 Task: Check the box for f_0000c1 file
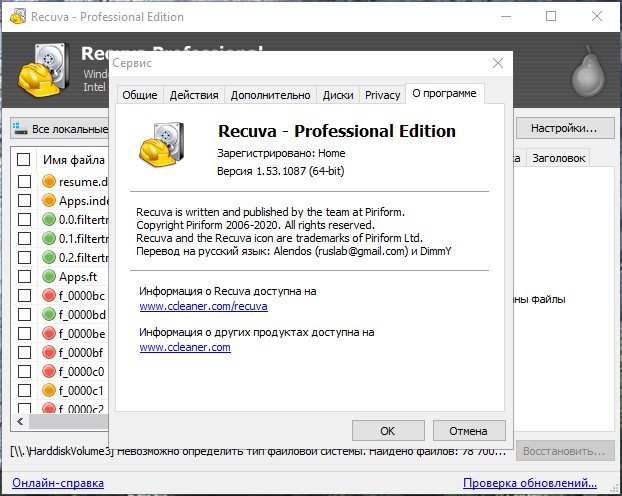coord(25,390)
